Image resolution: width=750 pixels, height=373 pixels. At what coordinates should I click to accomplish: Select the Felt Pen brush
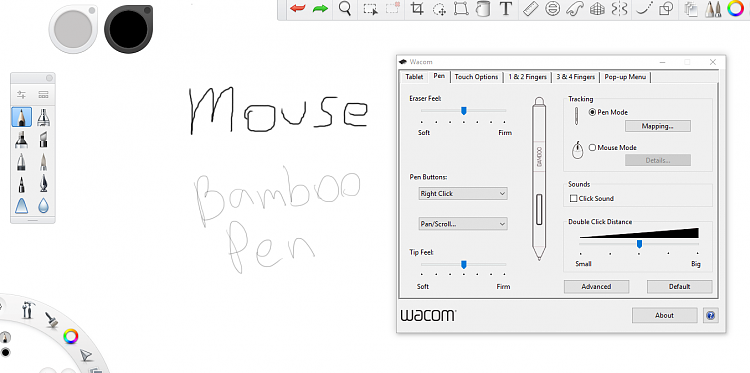click(x=22, y=184)
